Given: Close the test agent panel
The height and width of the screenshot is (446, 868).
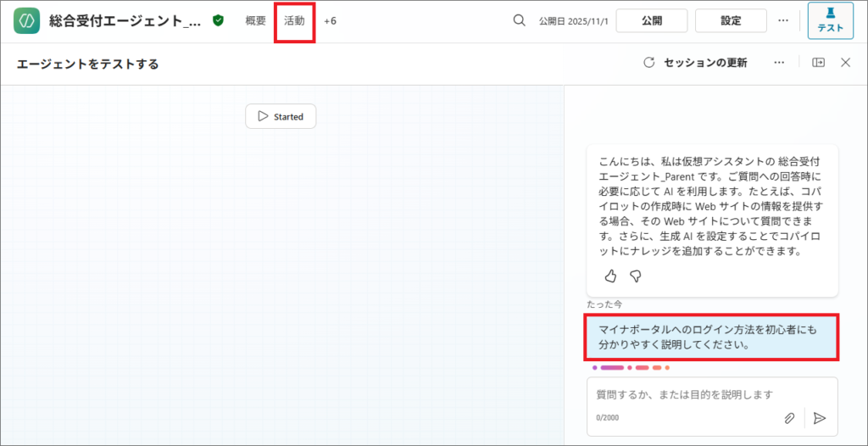Looking at the screenshot, I should pyautogui.click(x=845, y=63).
